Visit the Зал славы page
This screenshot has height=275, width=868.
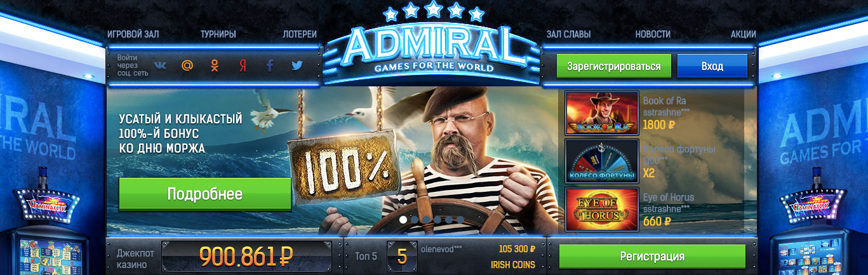click(568, 34)
